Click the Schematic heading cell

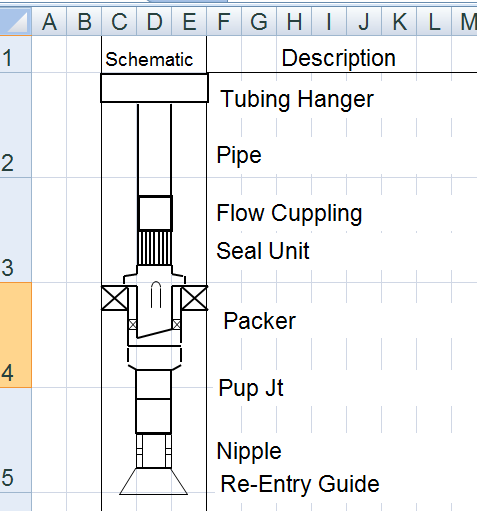[x=154, y=54]
